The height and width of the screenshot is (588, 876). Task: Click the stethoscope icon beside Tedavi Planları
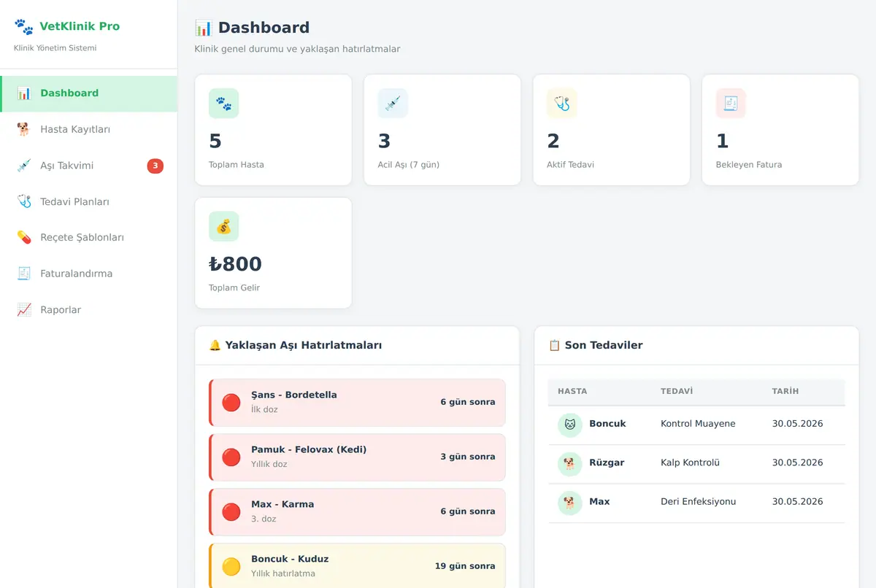click(24, 201)
